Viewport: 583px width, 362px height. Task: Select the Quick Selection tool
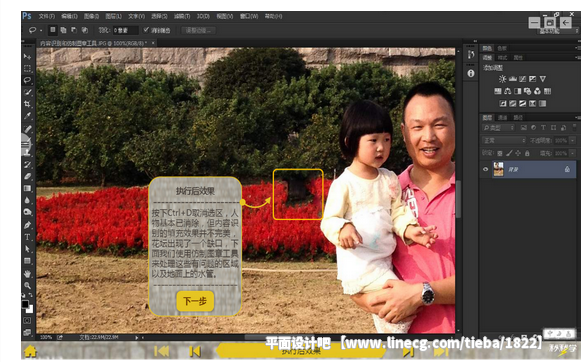[x=27, y=92]
